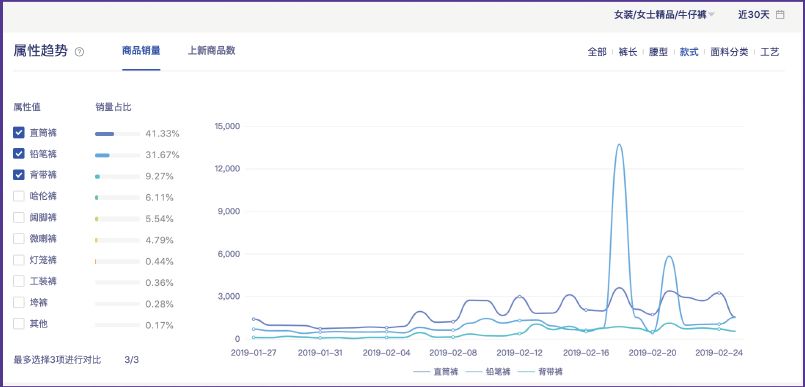The image size is (805, 387).
Task: Click the 属性趋势 panel title
Action: click(x=41, y=51)
